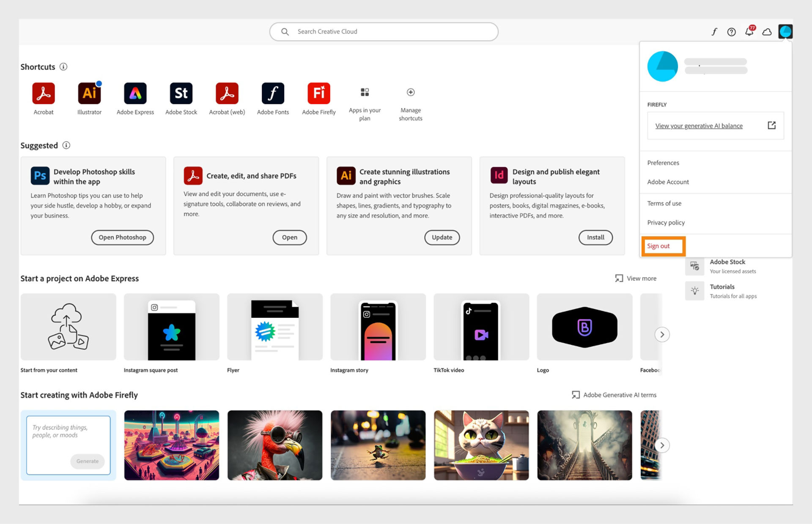Click the Open Photoshop button
The image size is (812, 524).
click(x=122, y=237)
